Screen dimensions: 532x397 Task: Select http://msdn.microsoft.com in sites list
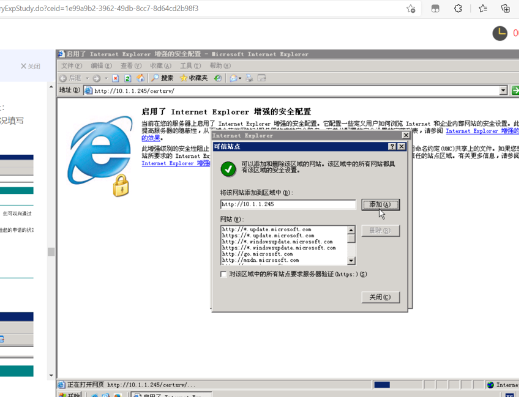point(261,260)
